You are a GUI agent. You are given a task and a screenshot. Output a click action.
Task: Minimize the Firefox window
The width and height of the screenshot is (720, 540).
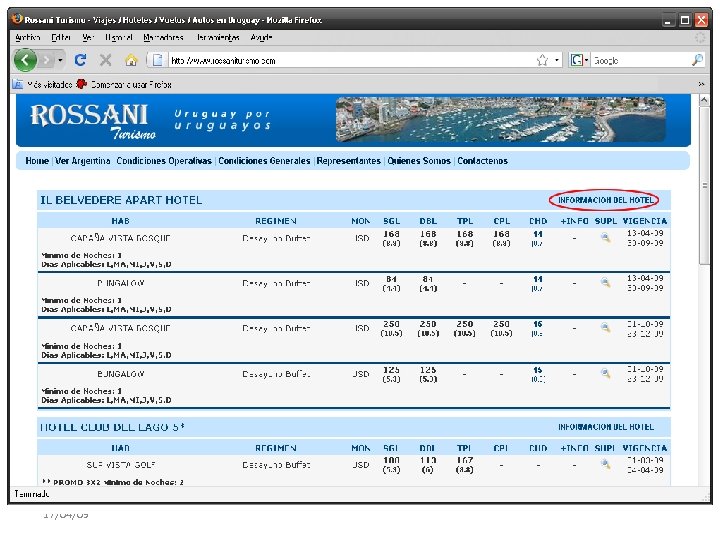tap(668, 20)
